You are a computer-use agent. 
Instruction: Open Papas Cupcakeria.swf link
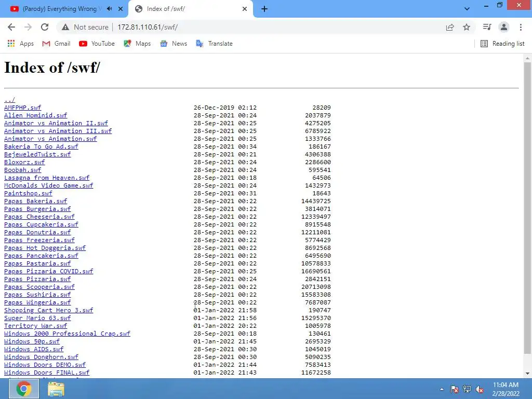pyautogui.click(x=41, y=224)
